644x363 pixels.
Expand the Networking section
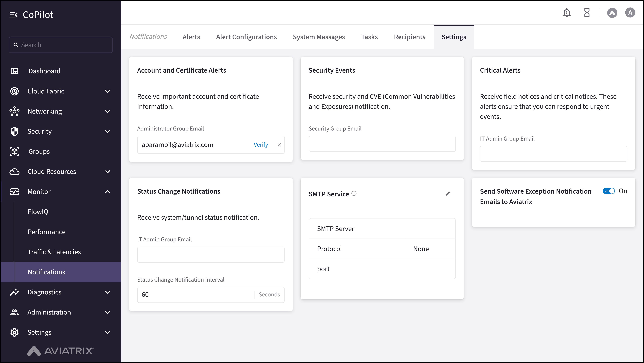click(108, 111)
